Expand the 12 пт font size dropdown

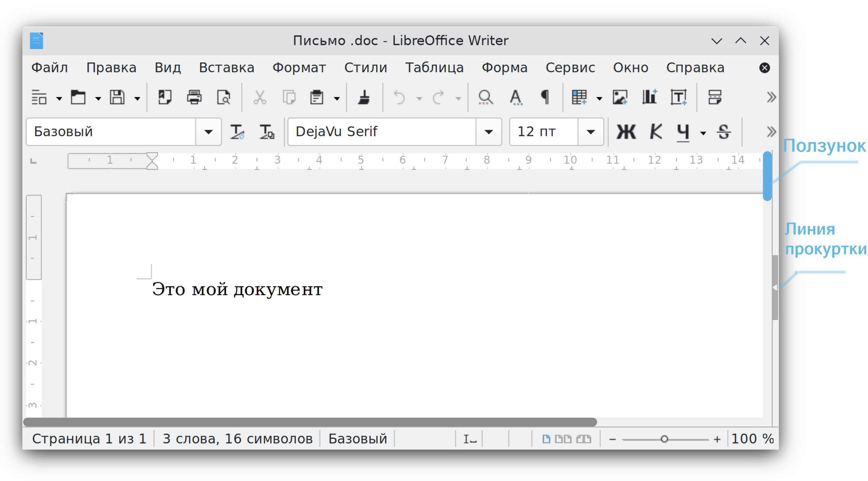click(x=591, y=132)
